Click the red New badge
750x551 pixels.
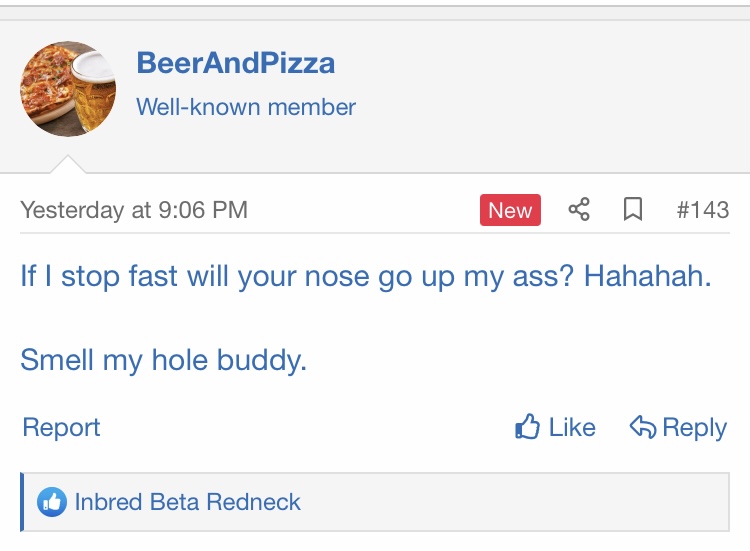coord(510,210)
